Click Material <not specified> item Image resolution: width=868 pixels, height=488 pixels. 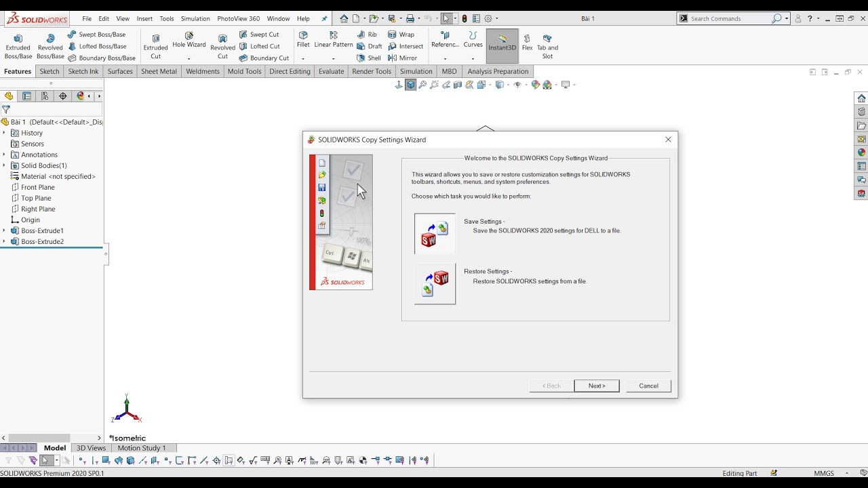tap(53, 176)
